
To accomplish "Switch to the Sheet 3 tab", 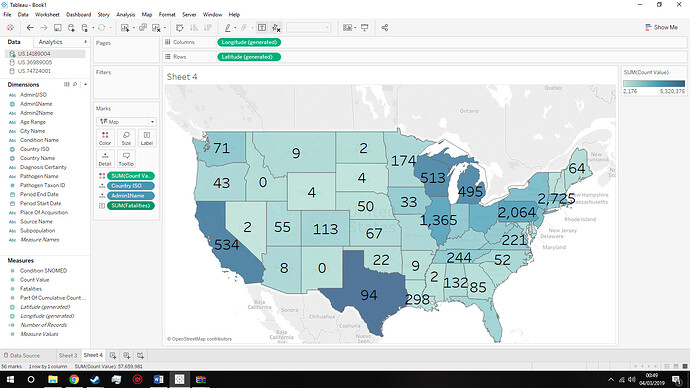I will pos(68,355).
